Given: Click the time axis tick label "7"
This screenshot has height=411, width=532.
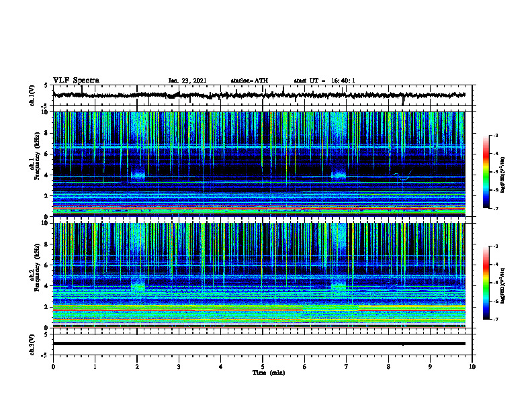Looking at the screenshot, I should tap(347, 367).
